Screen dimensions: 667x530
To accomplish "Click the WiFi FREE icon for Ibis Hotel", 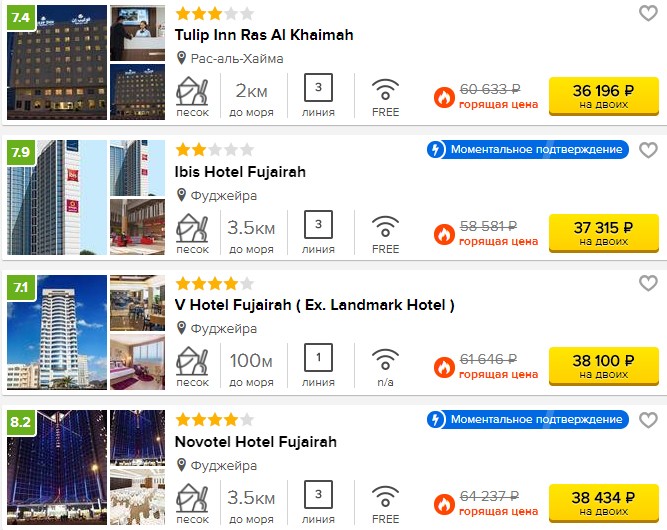I will coord(385,226).
